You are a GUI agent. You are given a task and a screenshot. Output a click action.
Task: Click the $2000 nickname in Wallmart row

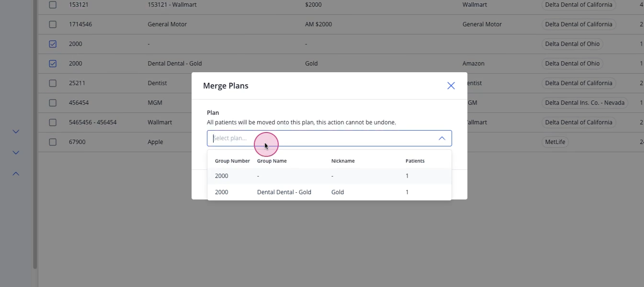(313, 5)
